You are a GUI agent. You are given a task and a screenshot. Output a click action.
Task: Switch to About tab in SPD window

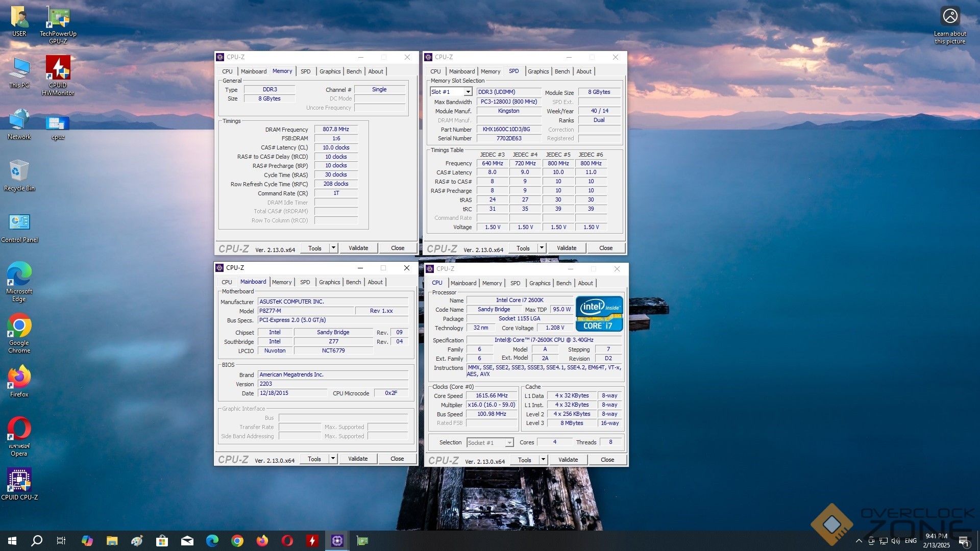coord(584,71)
